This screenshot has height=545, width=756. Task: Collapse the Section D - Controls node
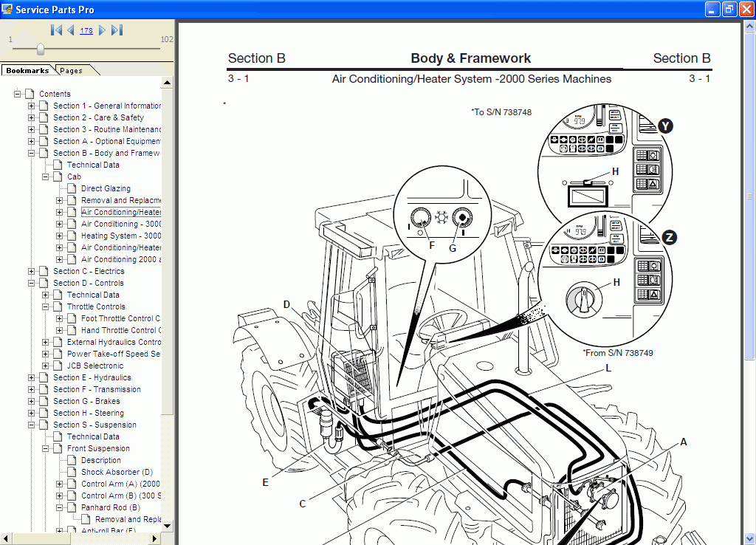click(32, 283)
